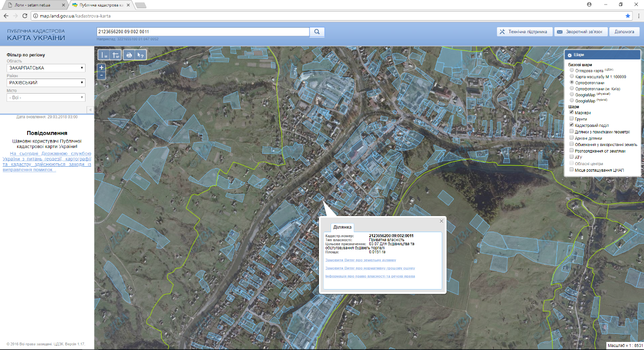Click the print map icon
The image size is (644, 350).
pos(129,55)
